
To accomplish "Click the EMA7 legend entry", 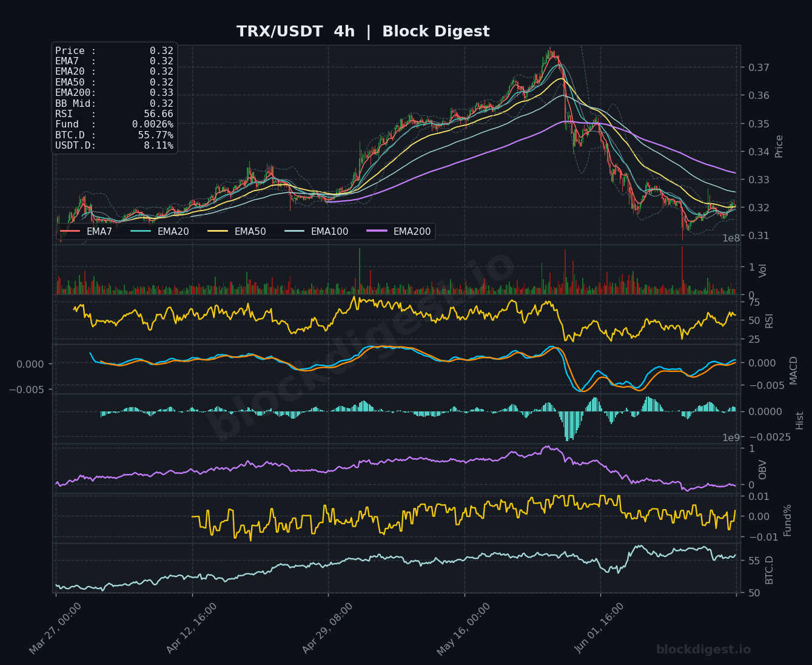I will (86, 231).
